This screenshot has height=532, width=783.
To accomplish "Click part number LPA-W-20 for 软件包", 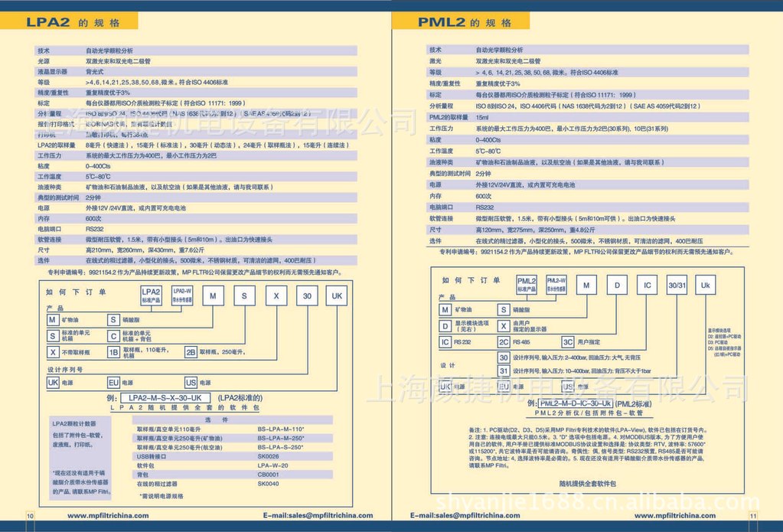I will pos(272,465).
